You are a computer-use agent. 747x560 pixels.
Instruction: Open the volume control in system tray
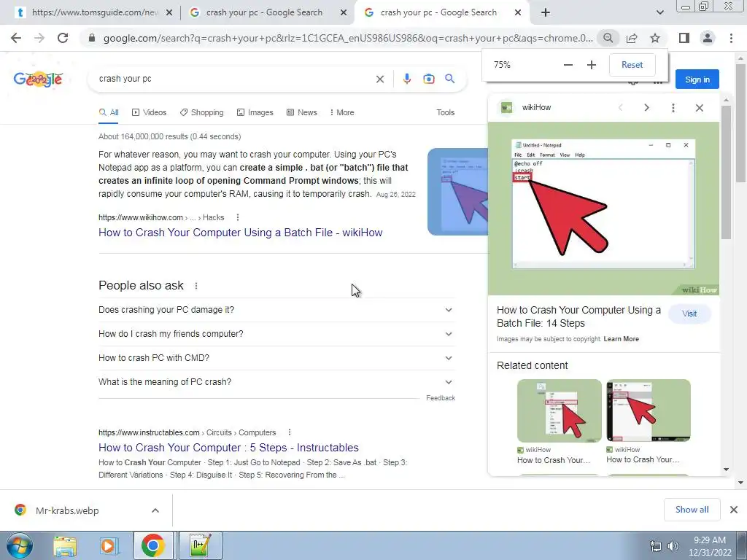click(673, 546)
